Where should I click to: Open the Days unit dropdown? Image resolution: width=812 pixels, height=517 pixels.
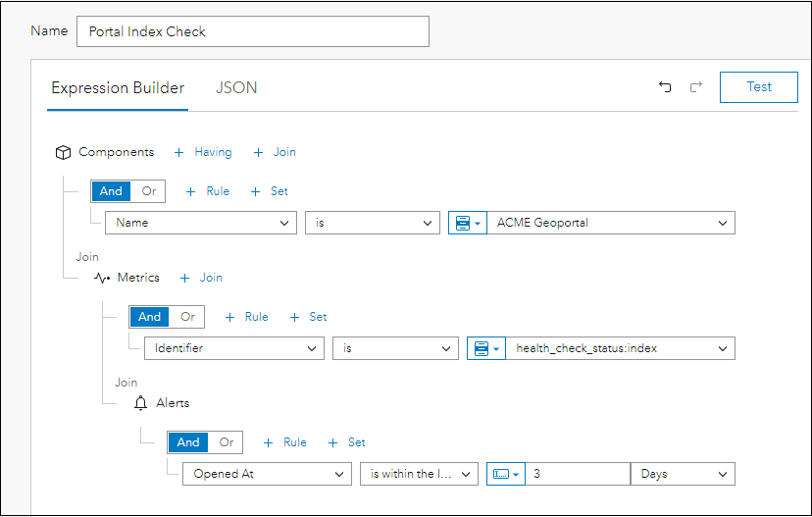[x=683, y=474]
